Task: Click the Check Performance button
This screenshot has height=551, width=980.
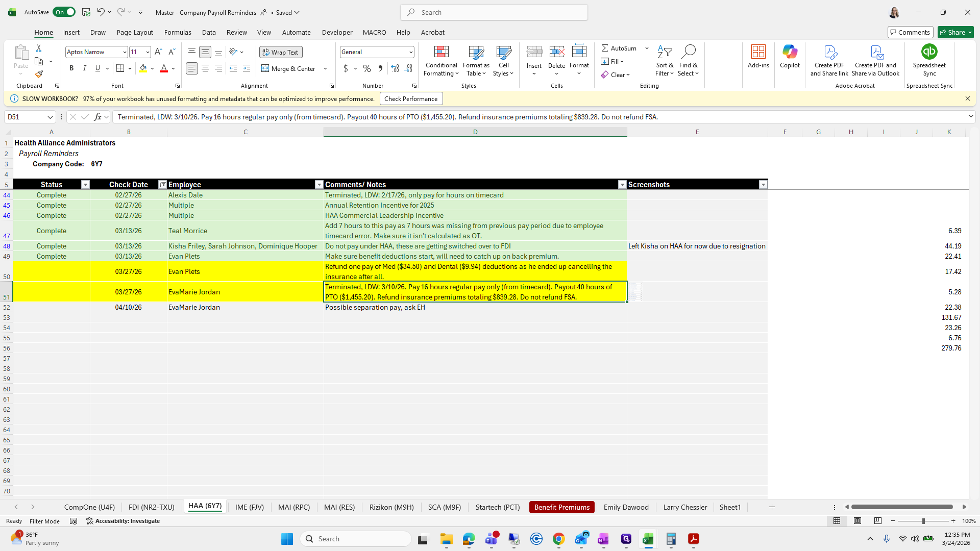Action: click(410, 99)
